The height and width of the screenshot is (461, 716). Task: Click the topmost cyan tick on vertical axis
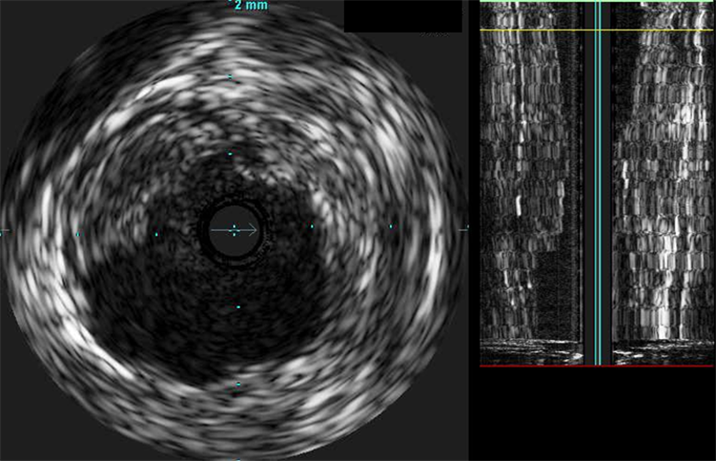click(x=231, y=76)
